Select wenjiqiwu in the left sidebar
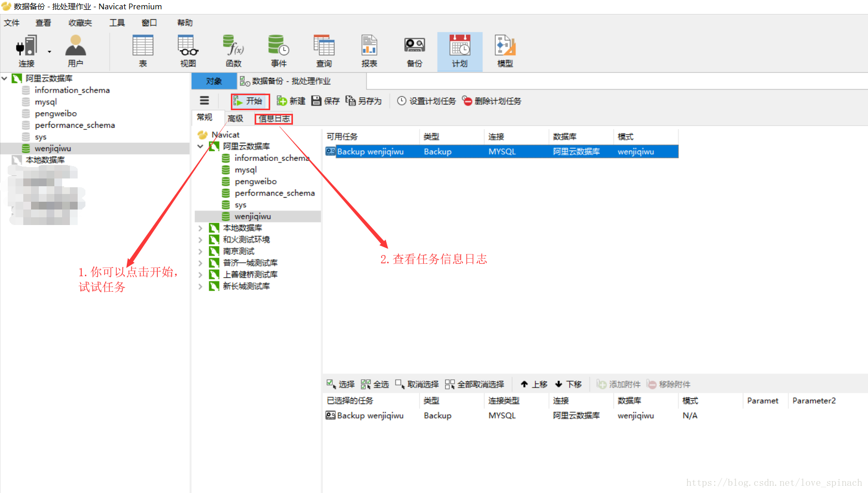 tap(53, 148)
